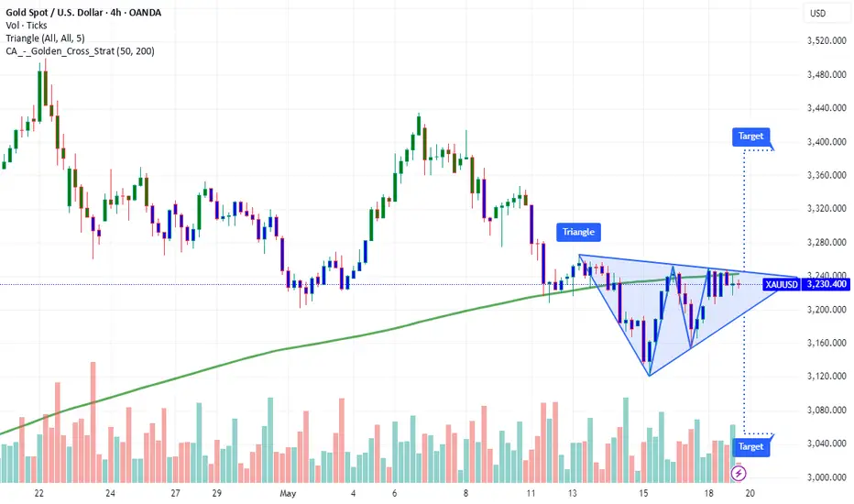Screen dimensions: 854x504
Task: Click the lower Target label
Action: coord(750,447)
